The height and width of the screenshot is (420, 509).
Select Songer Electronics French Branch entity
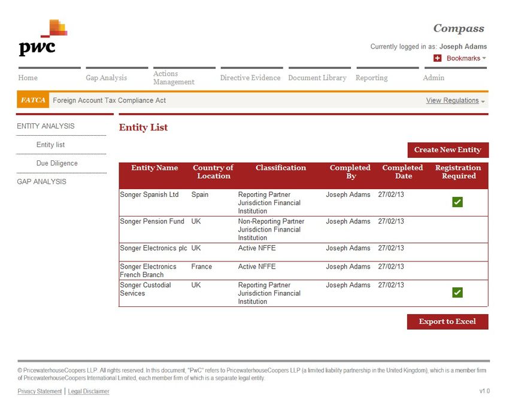point(148,270)
